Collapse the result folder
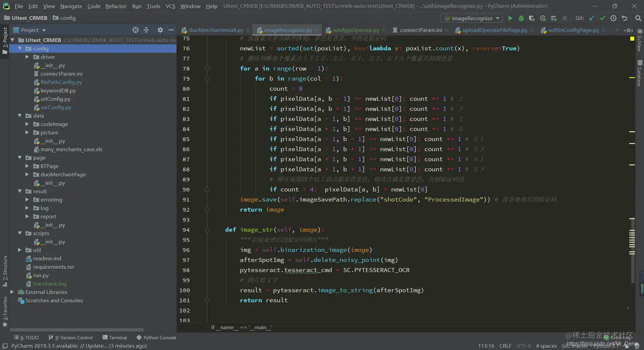644x350 pixels. pyautogui.click(x=20, y=191)
